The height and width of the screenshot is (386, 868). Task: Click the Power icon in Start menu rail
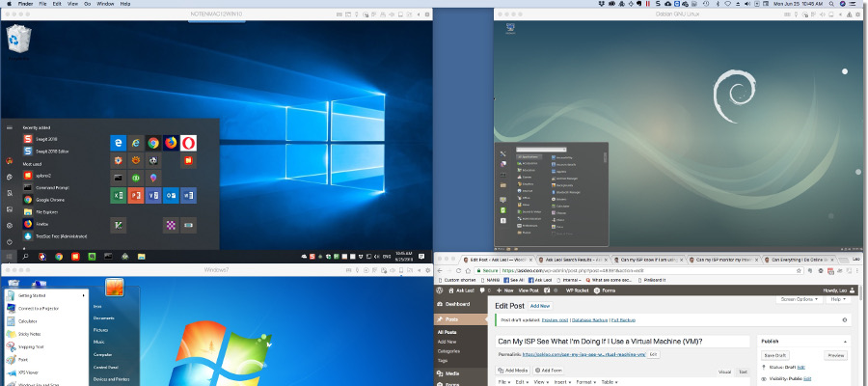[9, 242]
